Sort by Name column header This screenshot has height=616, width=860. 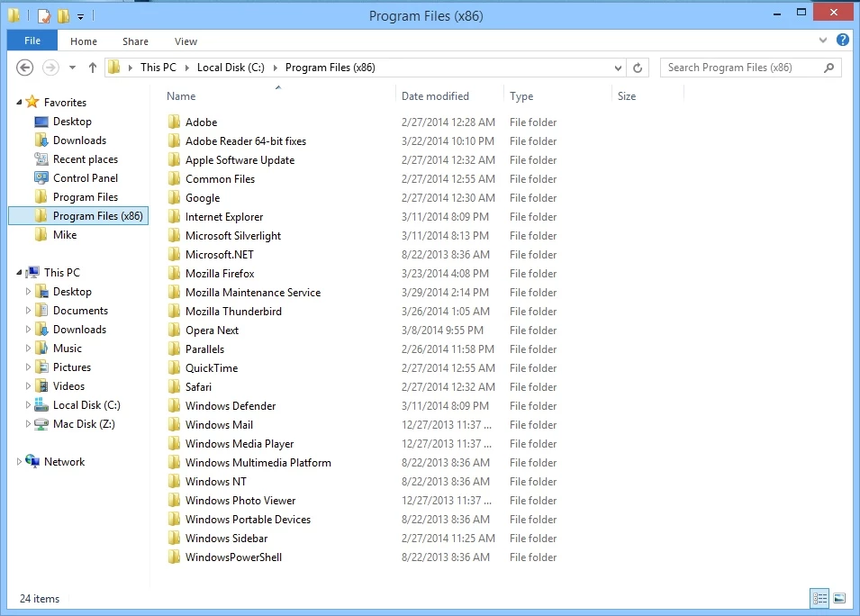pos(181,96)
